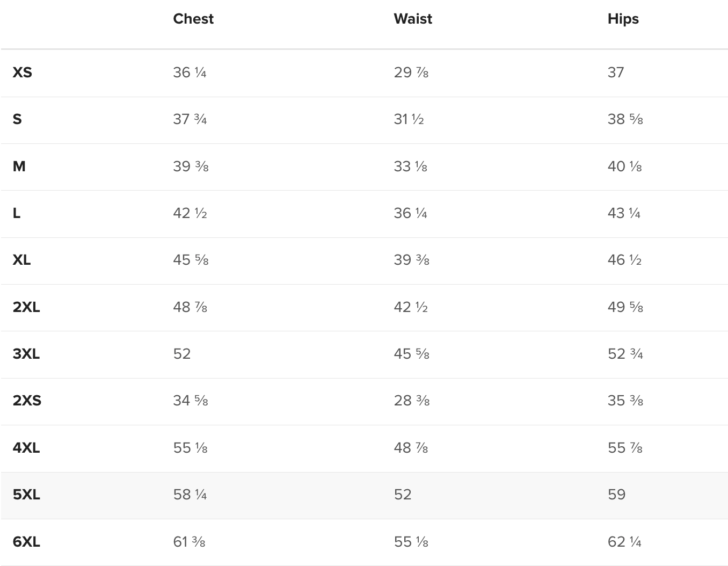This screenshot has height=566, width=728.
Task: Click waist value 52 for 5XL
Action: 403,495
